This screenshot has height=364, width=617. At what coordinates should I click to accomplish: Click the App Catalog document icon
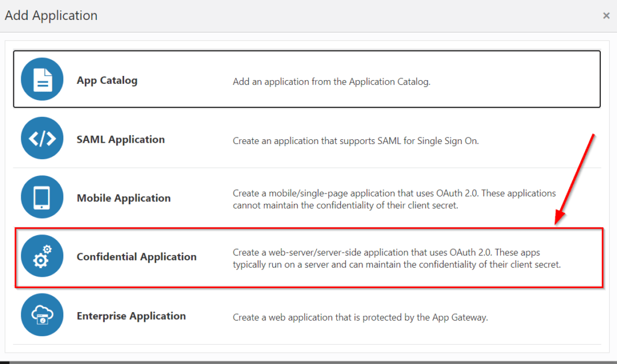pyautogui.click(x=42, y=80)
